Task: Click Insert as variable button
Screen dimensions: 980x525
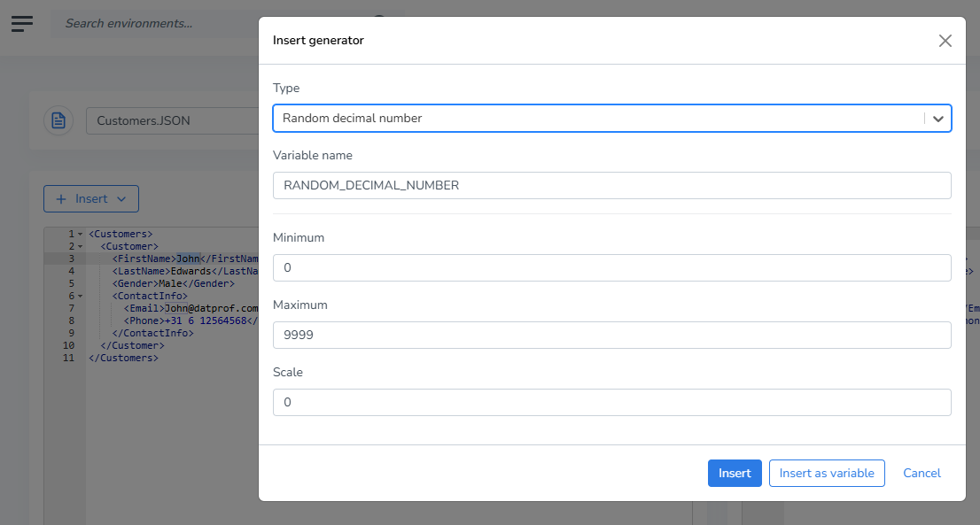Action: click(826, 473)
